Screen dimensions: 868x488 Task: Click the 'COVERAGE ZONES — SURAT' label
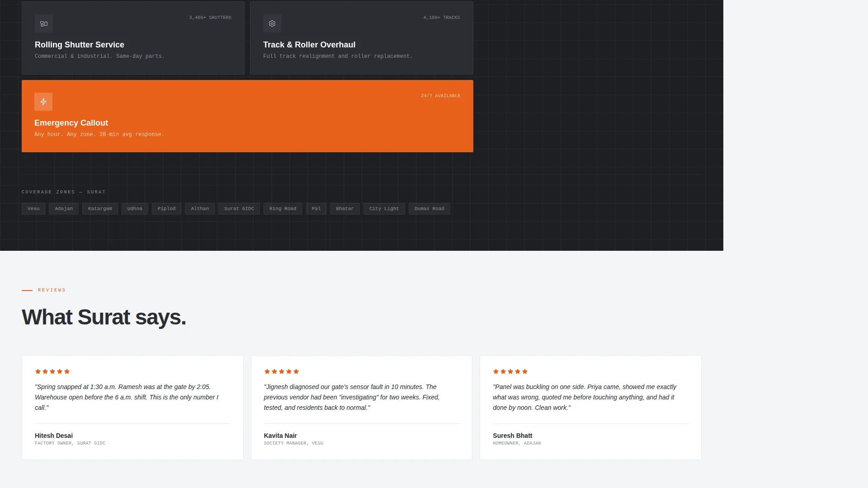click(64, 192)
